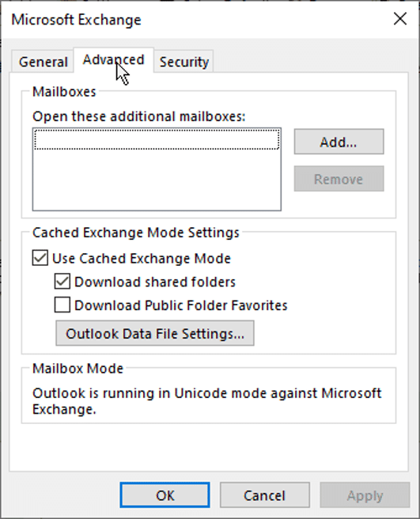Click the grayed-out Remove button
Screen dimensions: 420x519
[339, 179]
